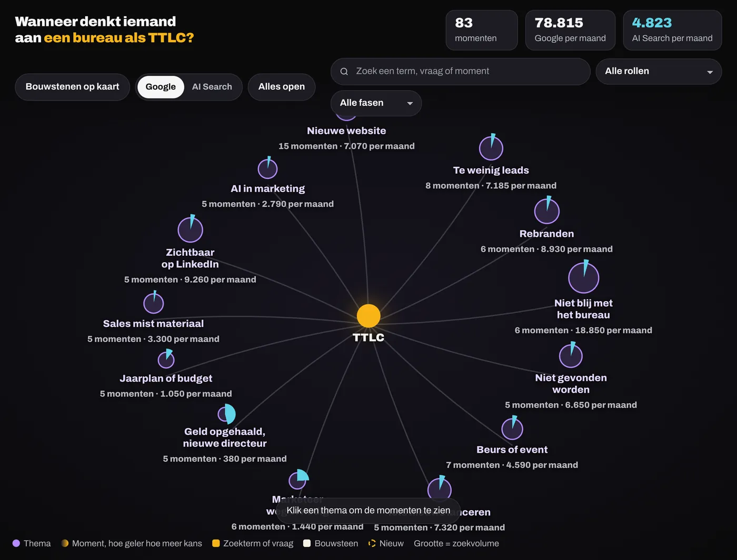Open the Alle rollen dropdown
The height and width of the screenshot is (560, 737).
[659, 72]
